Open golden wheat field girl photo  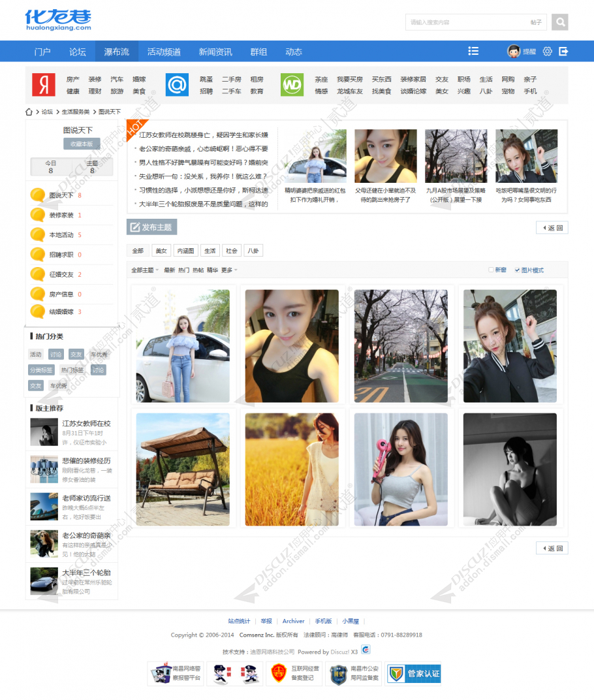[292, 469]
